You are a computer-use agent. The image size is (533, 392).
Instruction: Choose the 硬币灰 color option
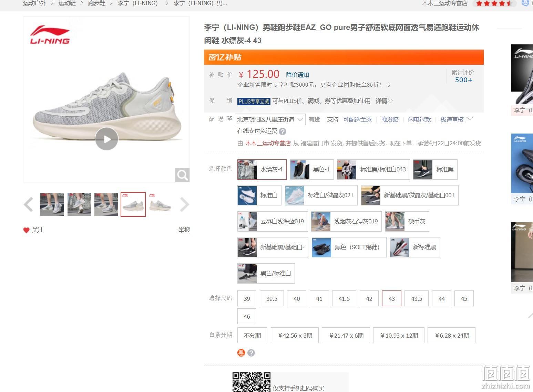407,221
